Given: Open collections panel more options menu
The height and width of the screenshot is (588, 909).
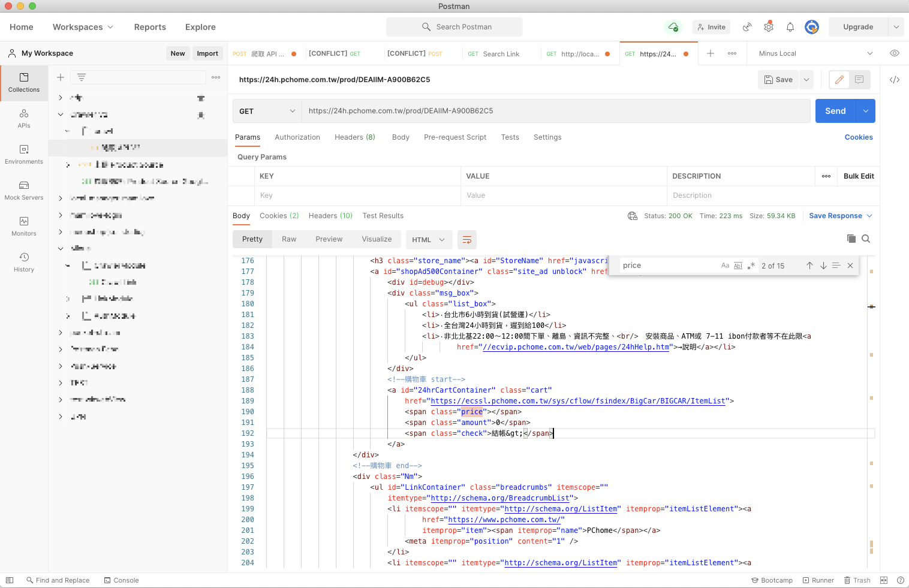Looking at the screenshot, I should point(216,77).
